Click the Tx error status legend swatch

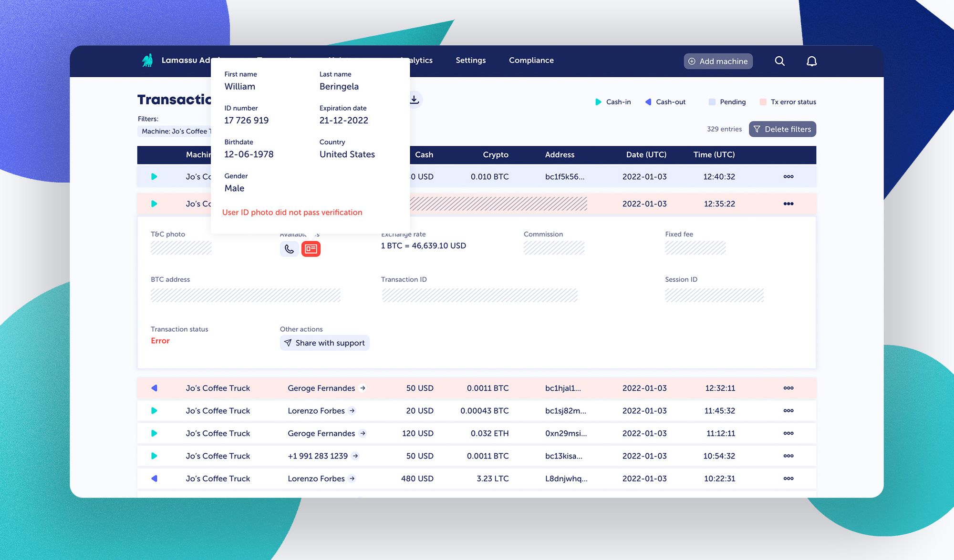763,102
